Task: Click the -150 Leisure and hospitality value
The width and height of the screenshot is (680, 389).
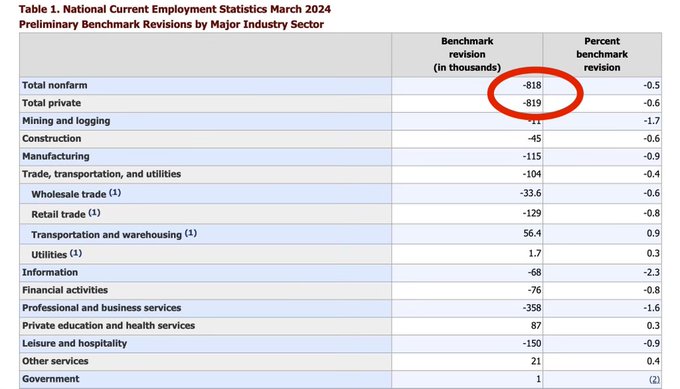Action: [532, 344]
